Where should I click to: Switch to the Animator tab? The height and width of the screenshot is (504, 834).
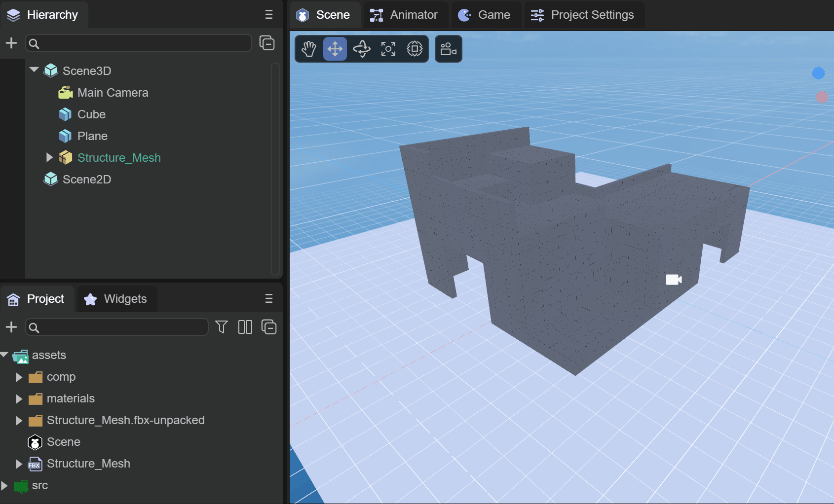(405, 15)
